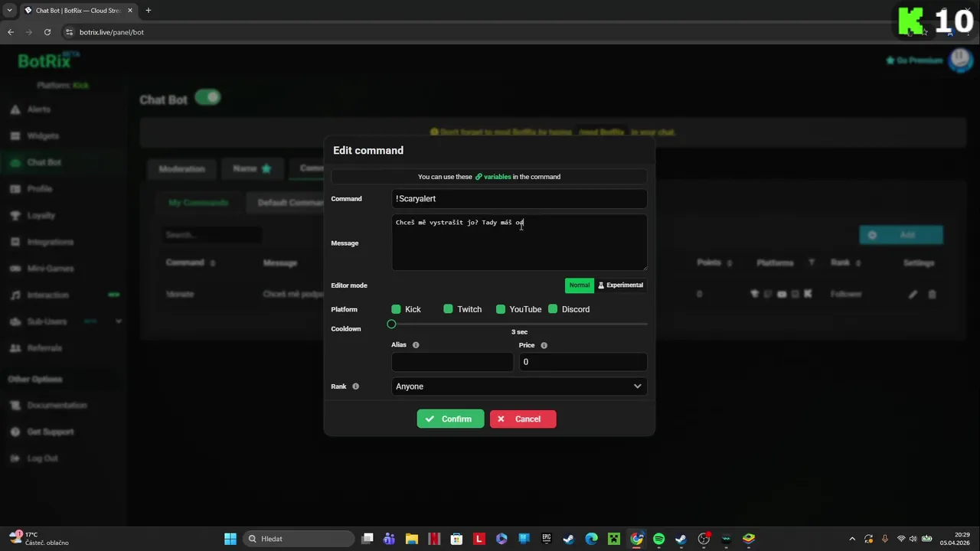980x551 pixels.
Task: Click the Price input showing 0
Action: (x=583, y=362)
